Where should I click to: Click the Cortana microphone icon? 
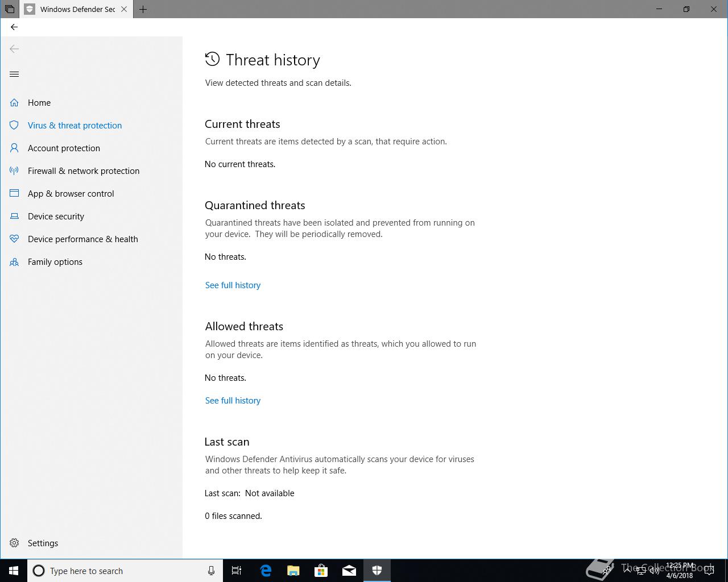click(x=211, y=571)
